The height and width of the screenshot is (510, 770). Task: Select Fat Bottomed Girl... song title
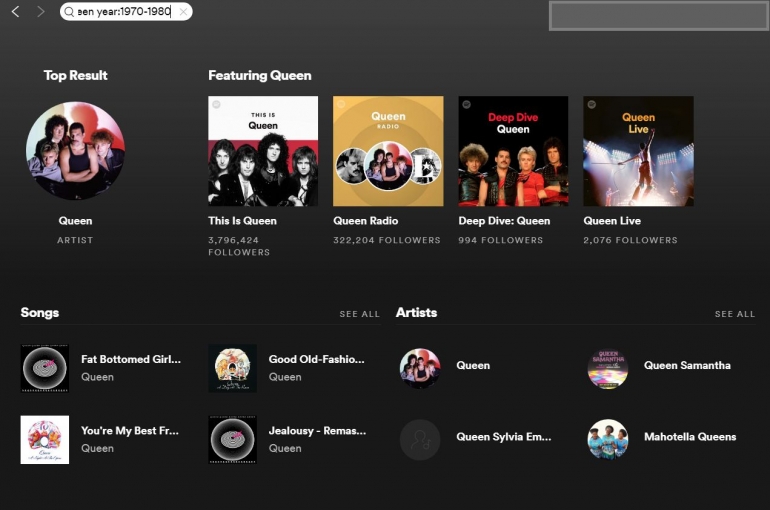(131, 359)
